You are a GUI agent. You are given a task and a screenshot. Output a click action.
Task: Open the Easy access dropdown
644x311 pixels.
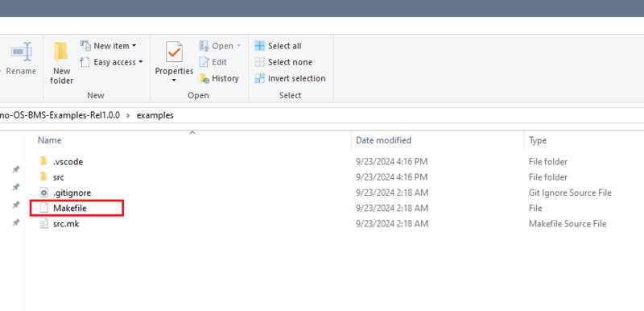111,62
